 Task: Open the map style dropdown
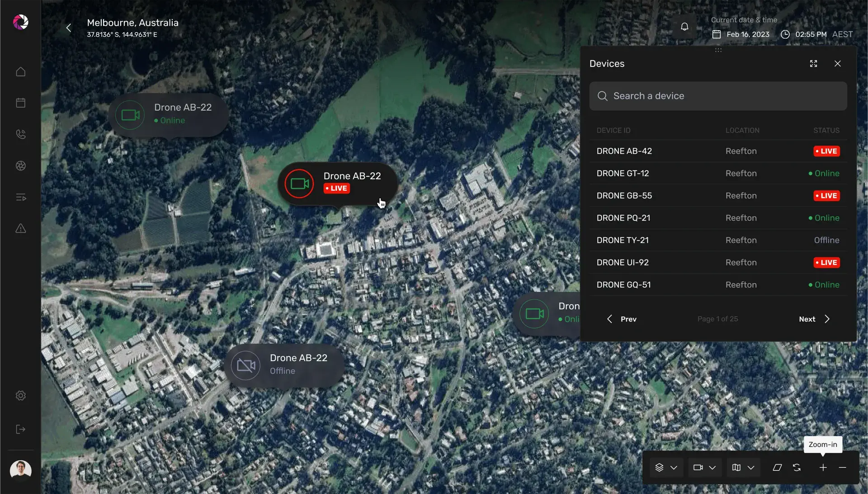pyautogui.click(x=737, y=468)
